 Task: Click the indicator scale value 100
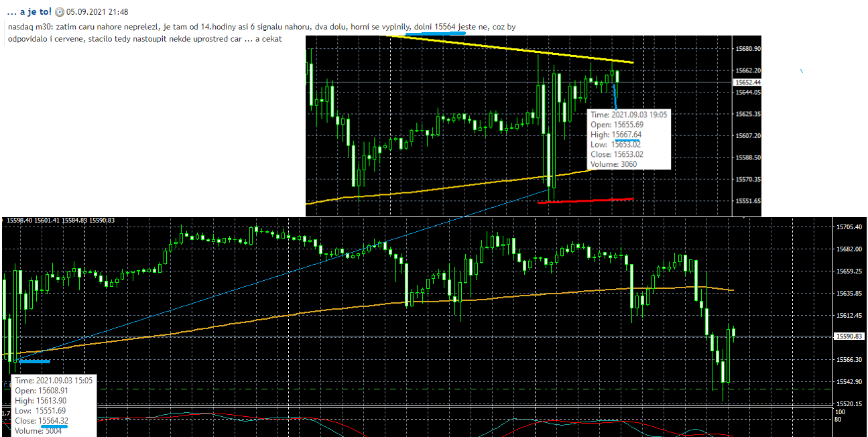click(841, 412)
